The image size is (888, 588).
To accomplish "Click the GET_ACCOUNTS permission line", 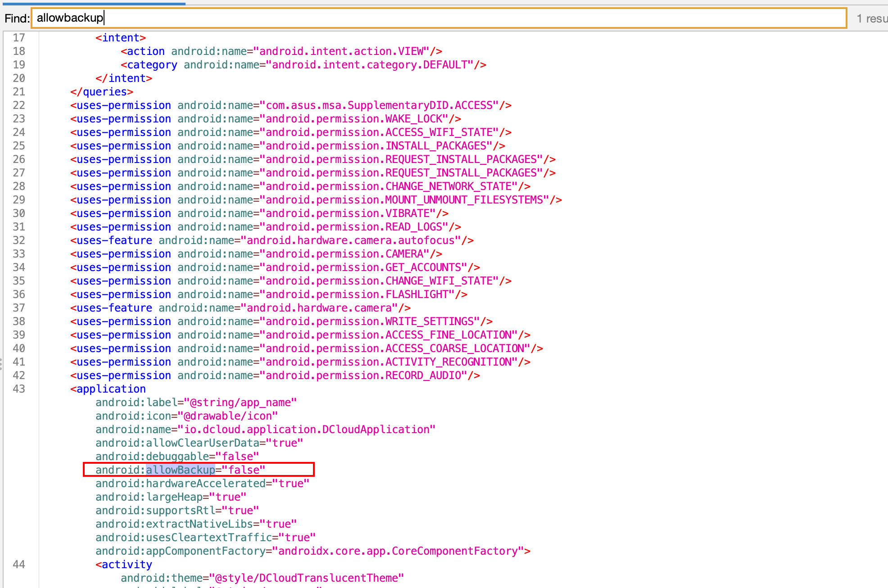I will point(275,267).
